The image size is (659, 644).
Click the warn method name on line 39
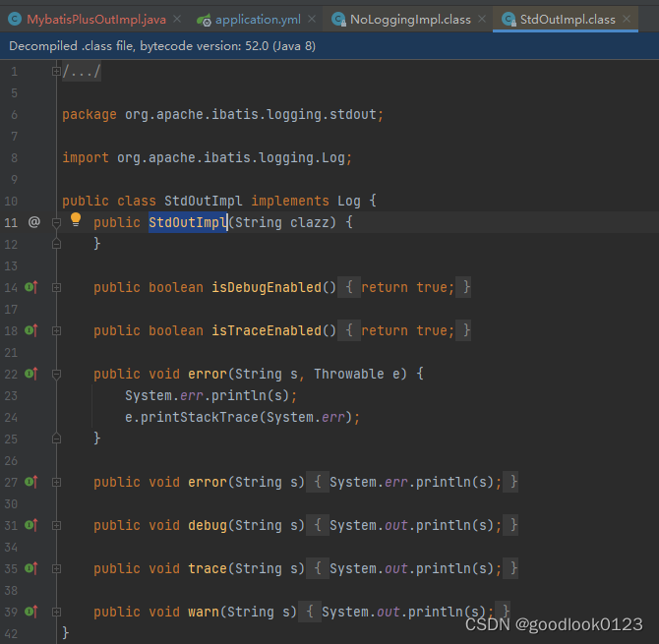[204, 612]
